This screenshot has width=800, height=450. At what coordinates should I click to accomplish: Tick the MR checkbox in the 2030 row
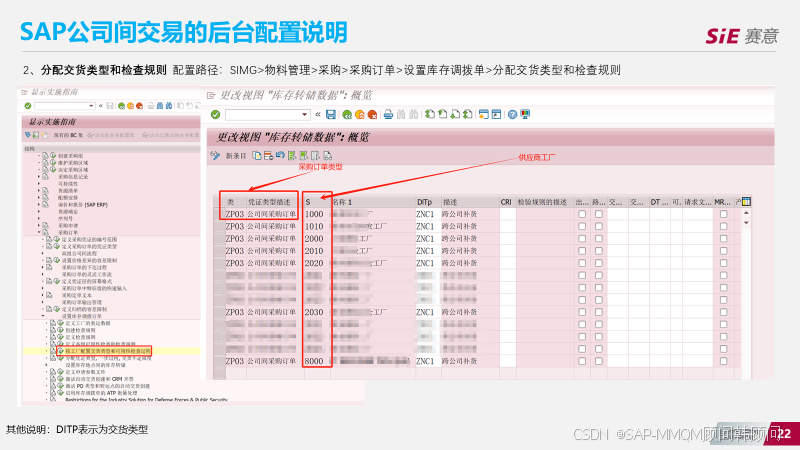click(x=723, y=312)
